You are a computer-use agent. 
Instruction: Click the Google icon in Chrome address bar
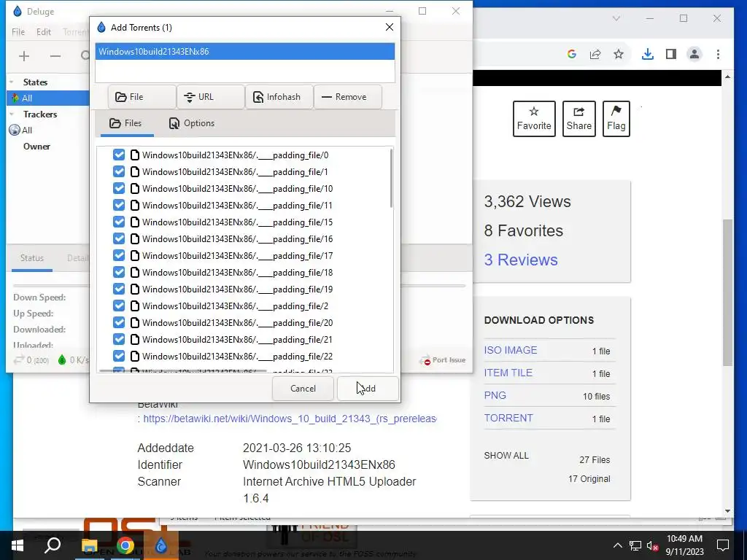click(x=572, y=54)
